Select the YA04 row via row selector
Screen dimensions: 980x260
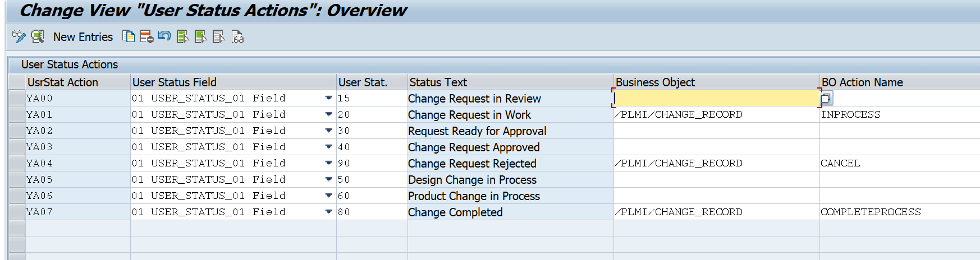coord(17,163)
